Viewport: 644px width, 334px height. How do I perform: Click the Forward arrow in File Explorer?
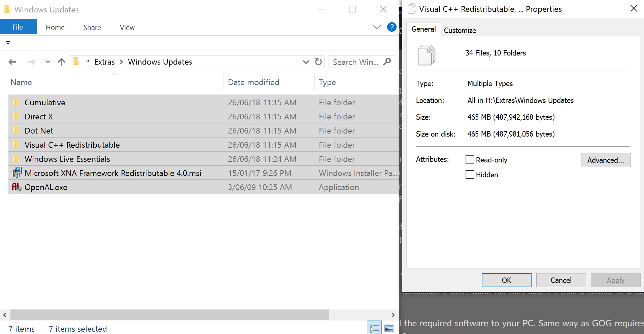(32, 62)
